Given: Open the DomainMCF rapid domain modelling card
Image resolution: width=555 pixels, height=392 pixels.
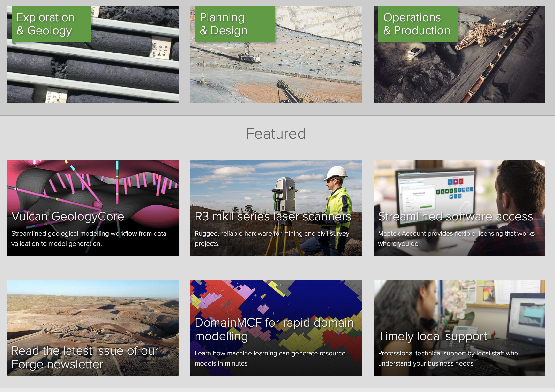Looking at the screenshot, I should (x=276, y=300).
